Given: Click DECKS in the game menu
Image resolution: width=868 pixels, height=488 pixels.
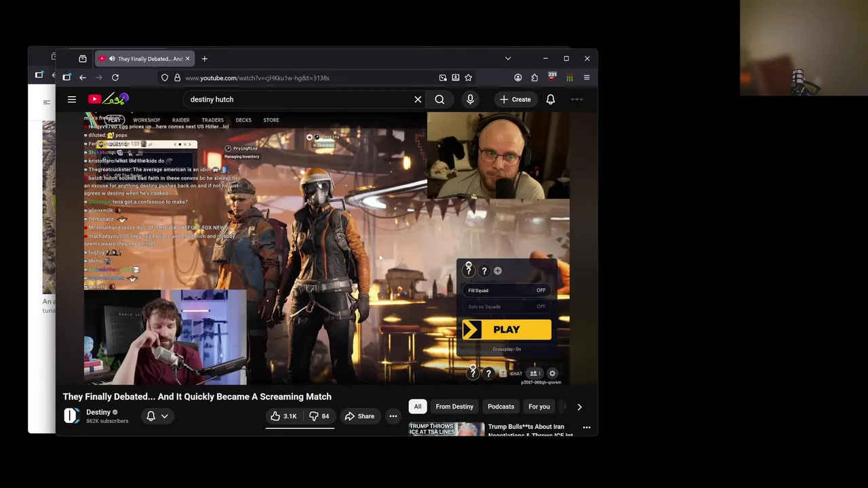Looking at the screenshot, I should (243, 121).
